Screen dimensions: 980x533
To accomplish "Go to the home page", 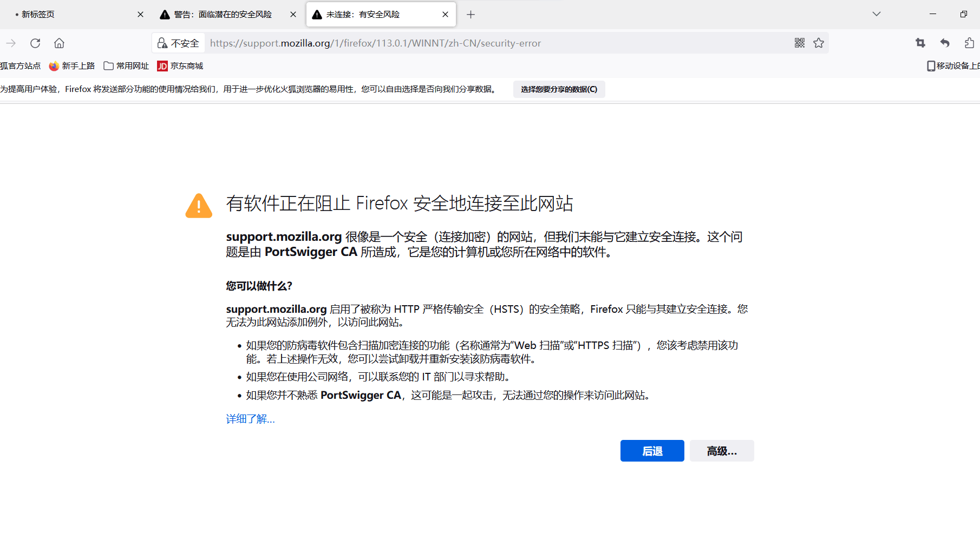I will pos(59,43).
